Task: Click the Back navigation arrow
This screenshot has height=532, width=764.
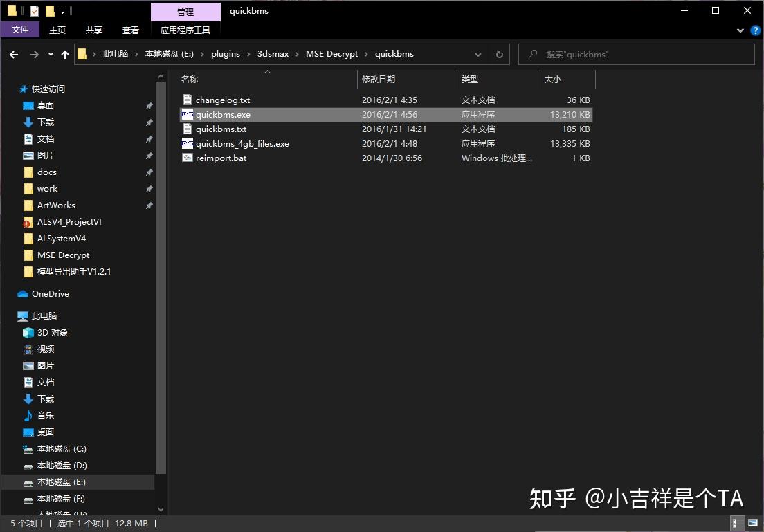Action: (14, 54)
